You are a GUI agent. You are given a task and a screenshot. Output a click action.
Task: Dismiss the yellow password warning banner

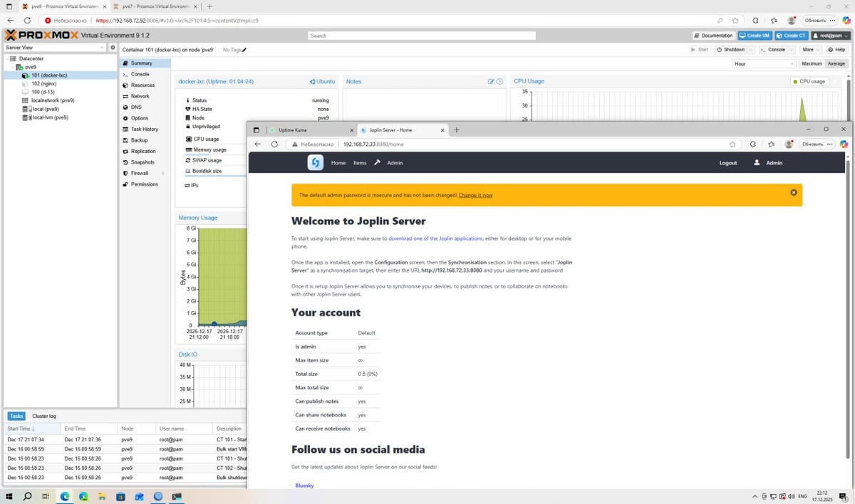[x=794, y=192]
